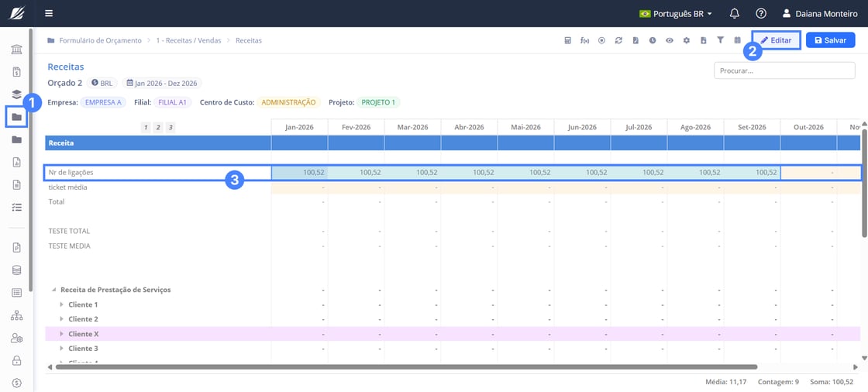
Task: Click the BRL currency tag
Action: (102, 83)
